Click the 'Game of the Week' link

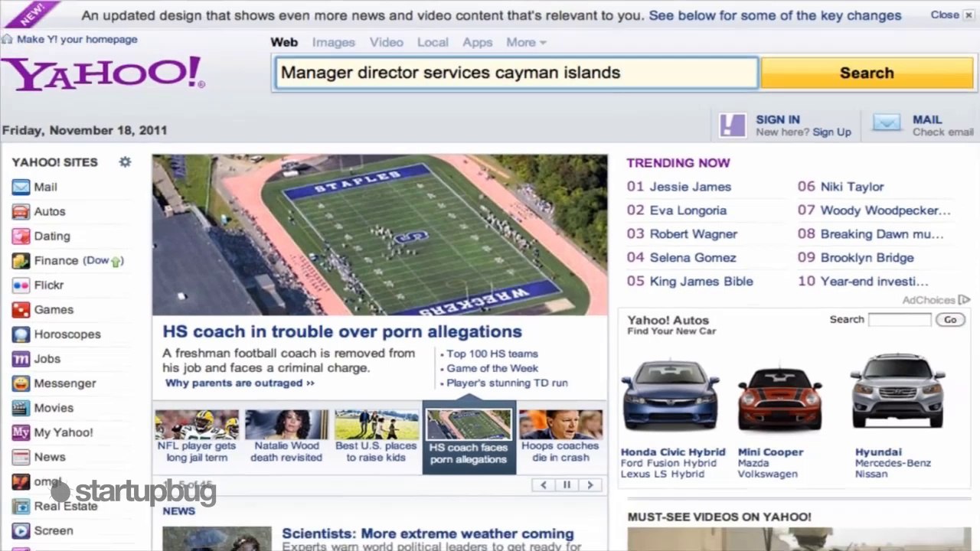click(x=492, y=368)
